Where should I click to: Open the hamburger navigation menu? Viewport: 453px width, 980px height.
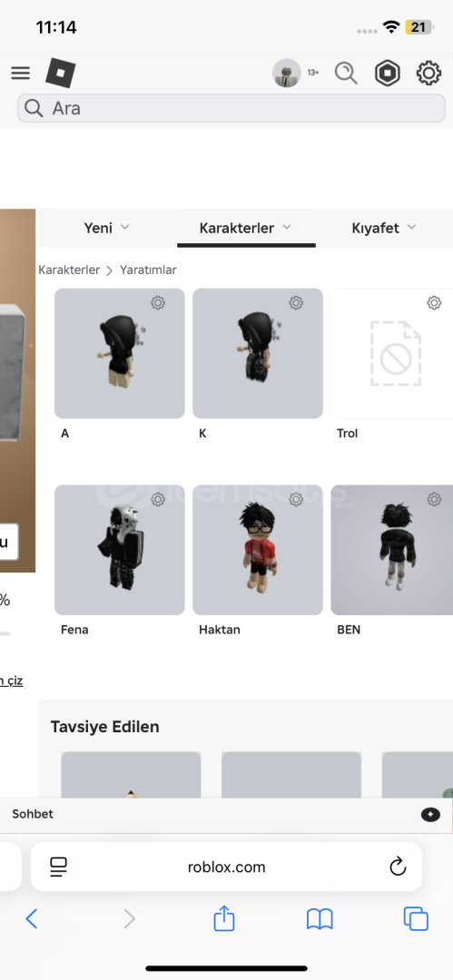21,73
